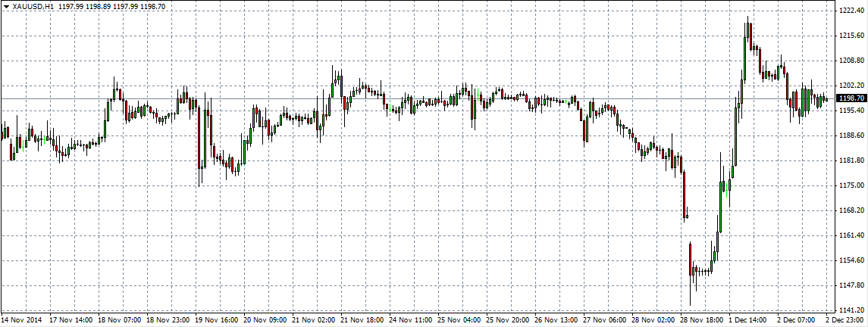Select the 1208.80 price axis level
This screenshot has height=327, width=868.
[x=851, y=61]
